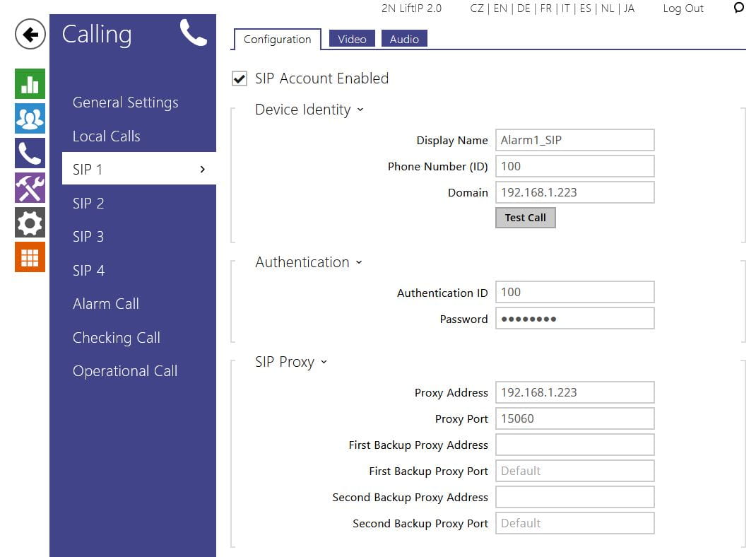Click the Log Out link
Screen dimensions: 756x557
point(683,8)
